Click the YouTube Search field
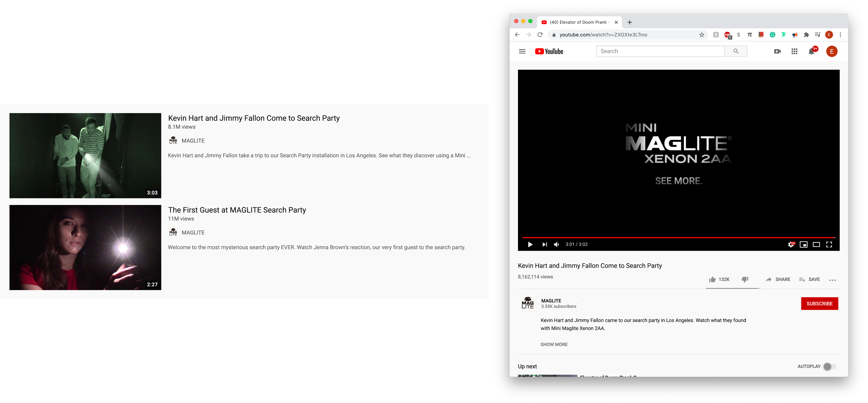 660,51
